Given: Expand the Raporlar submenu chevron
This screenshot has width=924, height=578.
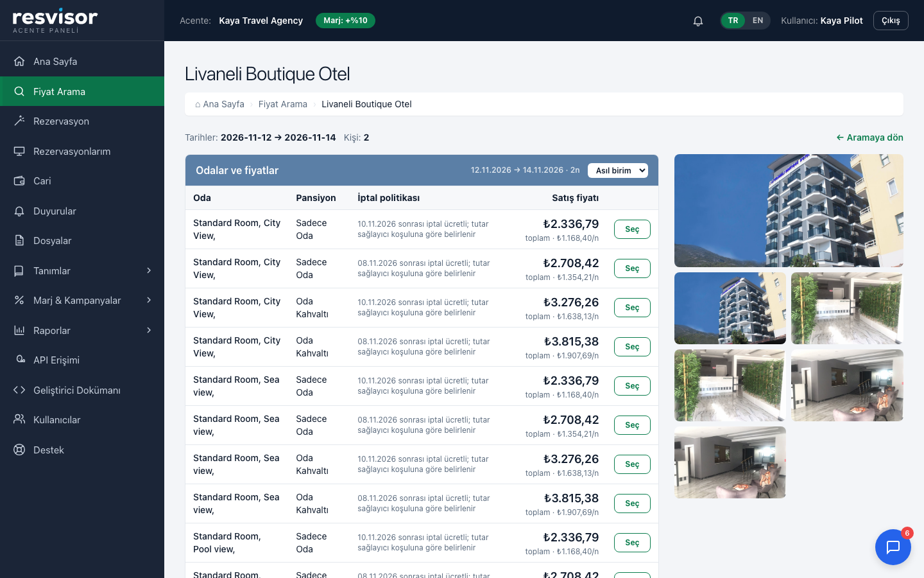Looking at the screenshot, I should click(149, 330).
